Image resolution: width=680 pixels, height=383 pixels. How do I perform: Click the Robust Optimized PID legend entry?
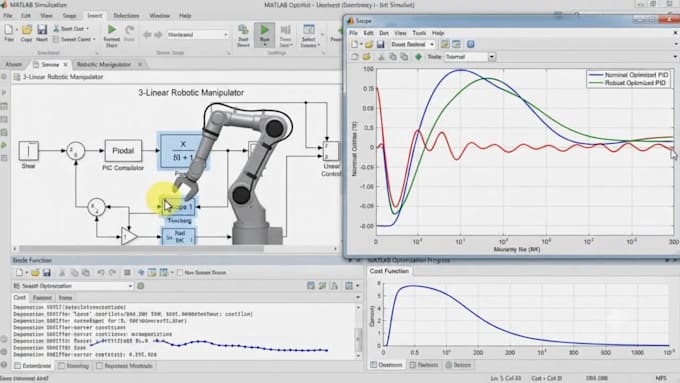tap(627, 83)
